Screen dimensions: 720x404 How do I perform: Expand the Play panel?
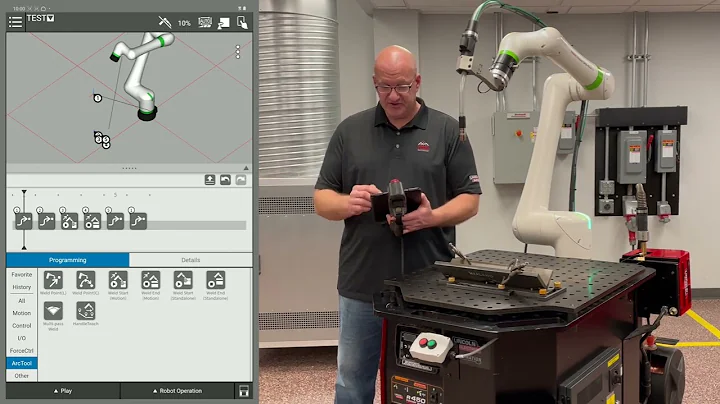(63, 391)
